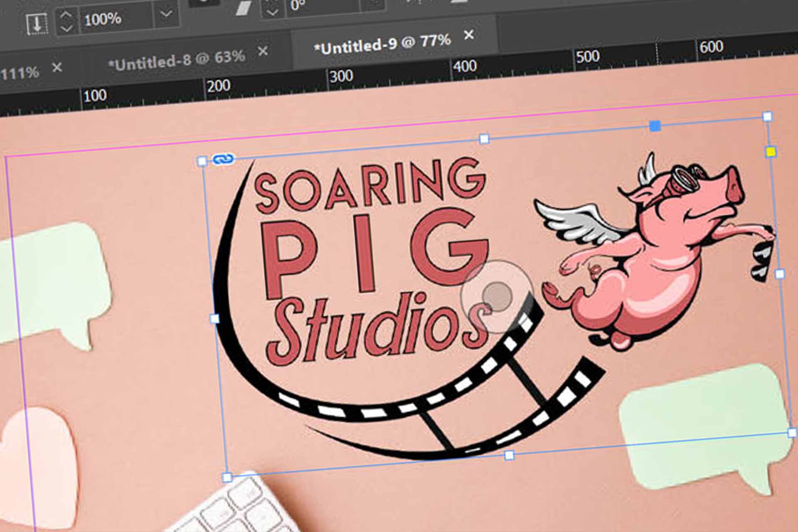
Task: Click the ruler mark labeled 500
Action: tap(587, 57)
